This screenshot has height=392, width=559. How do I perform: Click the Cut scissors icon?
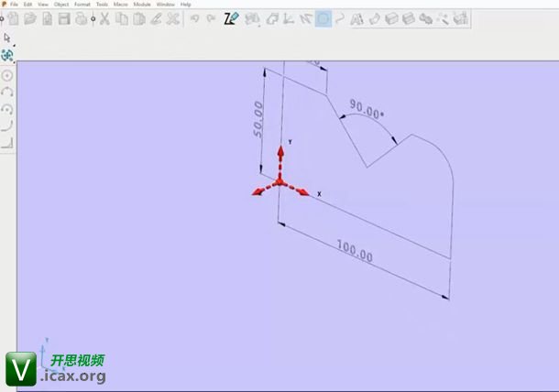104,18
